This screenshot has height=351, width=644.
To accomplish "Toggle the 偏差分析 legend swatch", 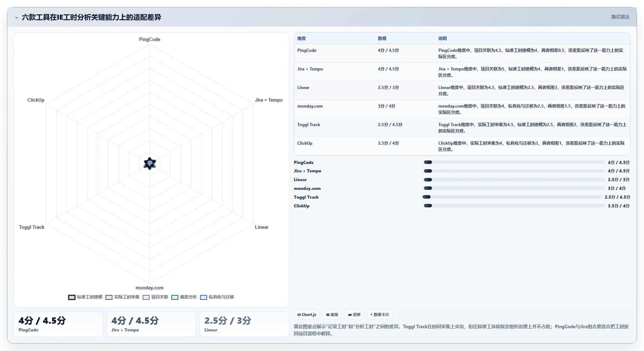I will [175, 297].
